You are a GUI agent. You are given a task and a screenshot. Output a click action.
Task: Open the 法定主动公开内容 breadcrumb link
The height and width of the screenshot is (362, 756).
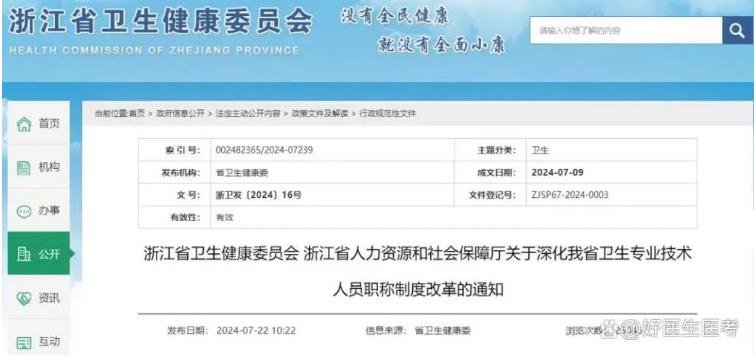pyautogui.click(x=247, y=113)
